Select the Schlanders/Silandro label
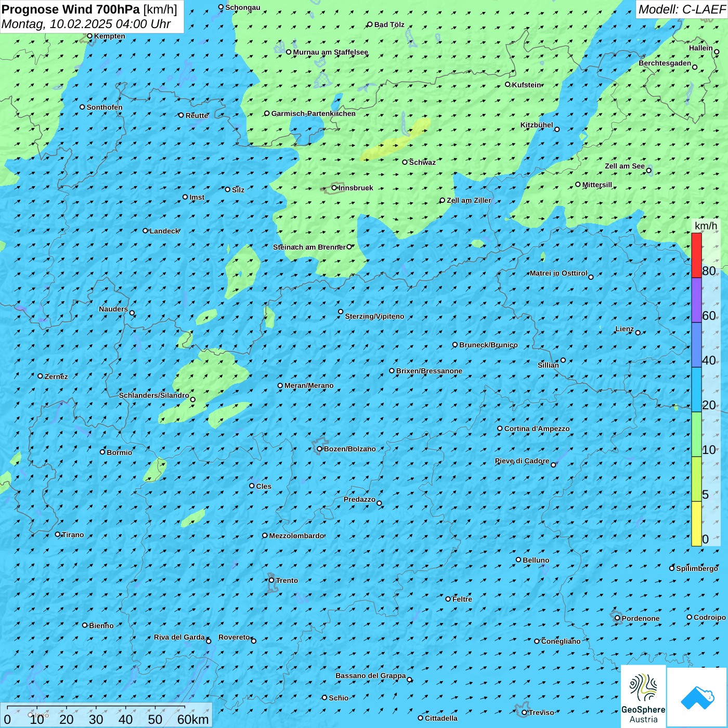Image resolution: width=728 pixels, height=728 pixels. coord(154,395)
